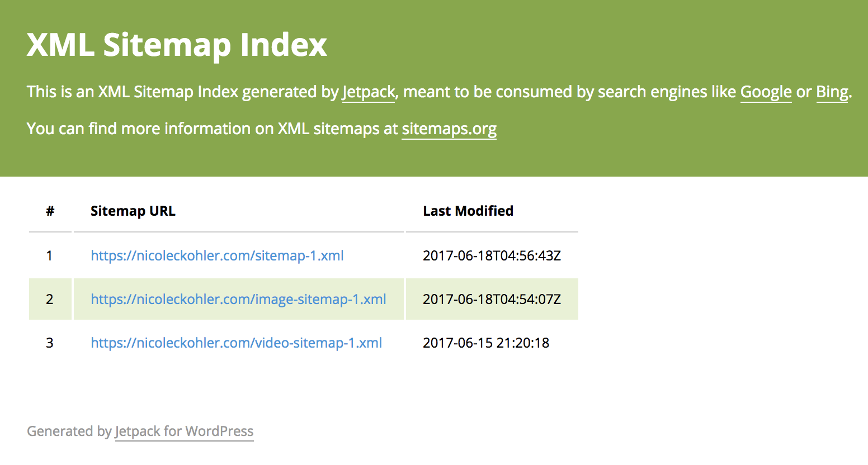Open the video-sitemap-1.xml URL
868x465 pixels.
pos(236,343)
